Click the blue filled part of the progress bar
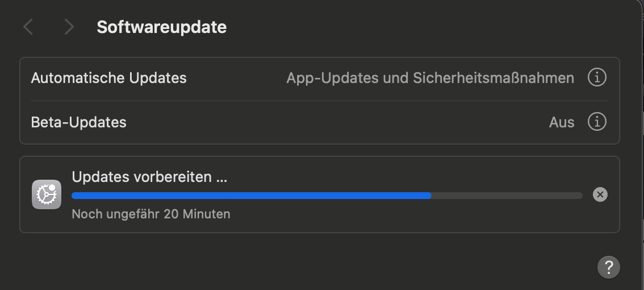Image resolution: width=644 pixels, height=290 pixels. [x=250, y=196]
